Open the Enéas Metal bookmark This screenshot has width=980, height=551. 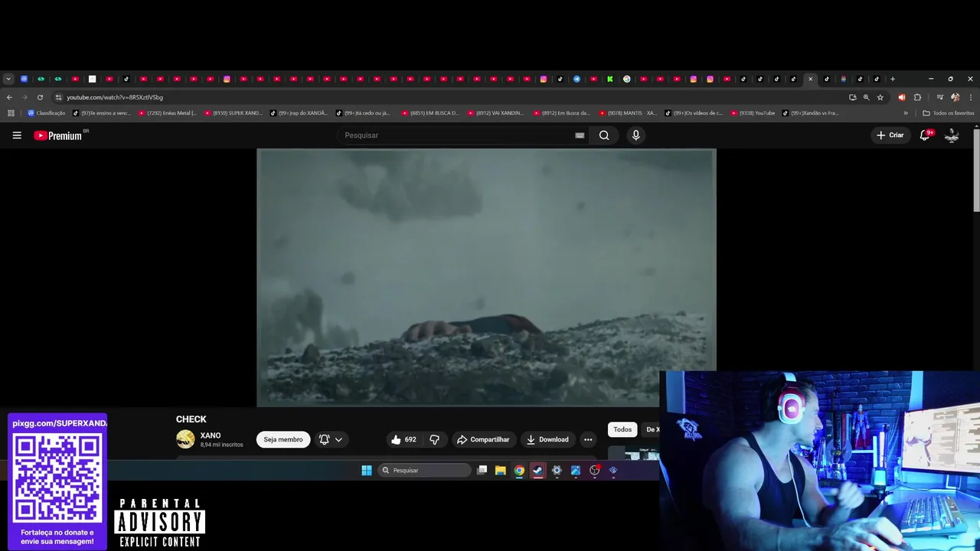point(168,113)
